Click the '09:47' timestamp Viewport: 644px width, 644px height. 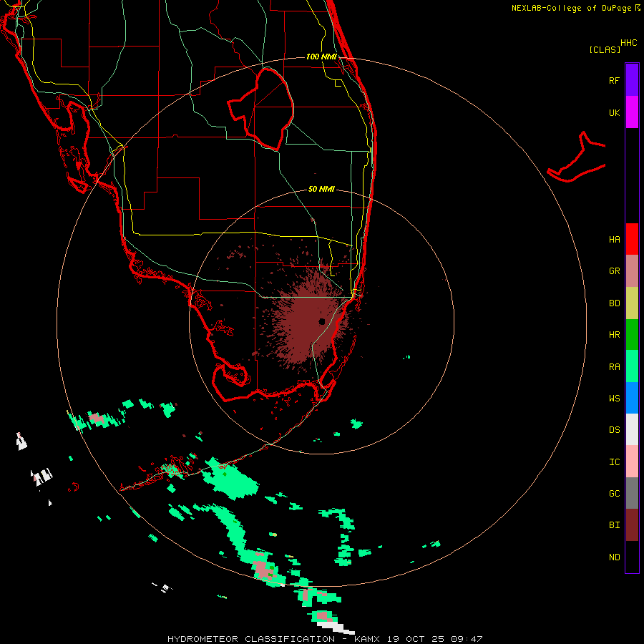click(467, 639)
